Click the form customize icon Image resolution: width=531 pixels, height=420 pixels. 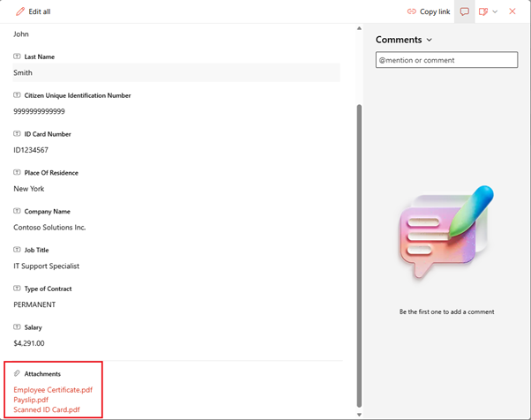[x=482, y=11]
